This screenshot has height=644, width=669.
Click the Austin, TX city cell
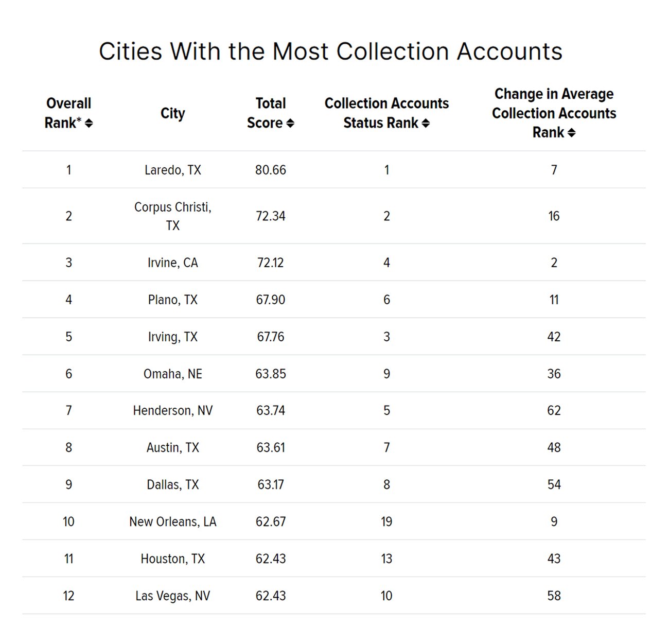[172, 447]
